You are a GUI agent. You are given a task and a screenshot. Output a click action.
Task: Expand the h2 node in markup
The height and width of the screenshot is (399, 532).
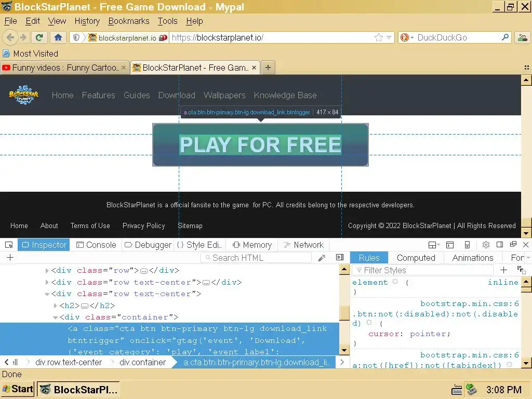[x=55, y=305]
